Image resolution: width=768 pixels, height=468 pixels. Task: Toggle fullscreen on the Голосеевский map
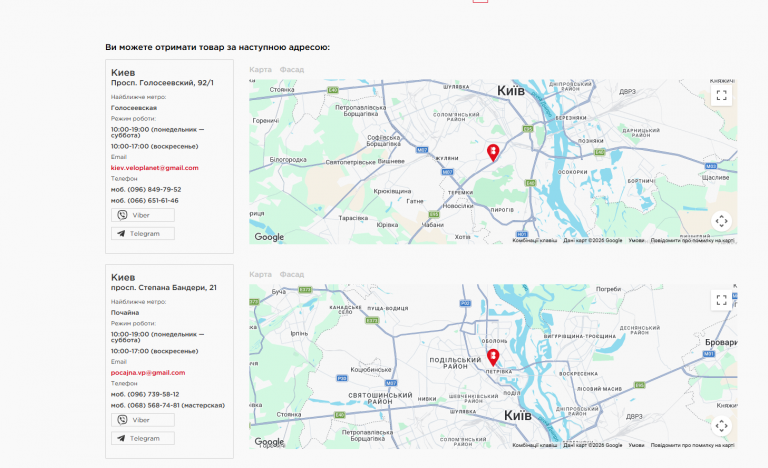[x=721, y=95]
